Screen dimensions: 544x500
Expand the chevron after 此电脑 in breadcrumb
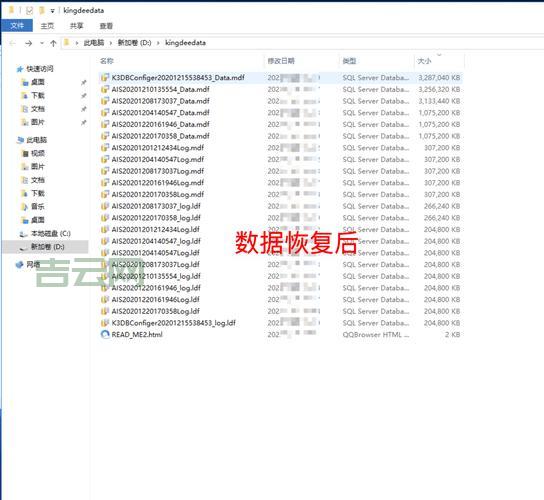click(111, 43)
